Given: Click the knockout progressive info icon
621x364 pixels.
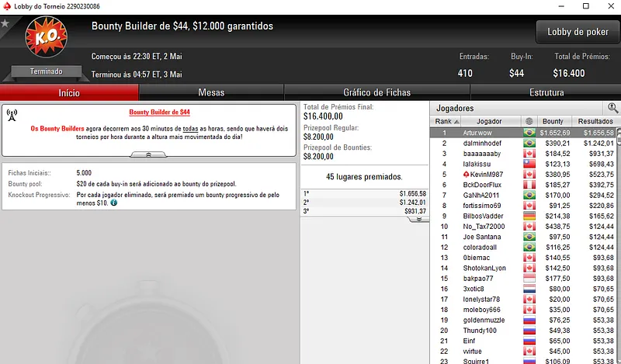Looking at the screenshot, I should coord(113,203).
